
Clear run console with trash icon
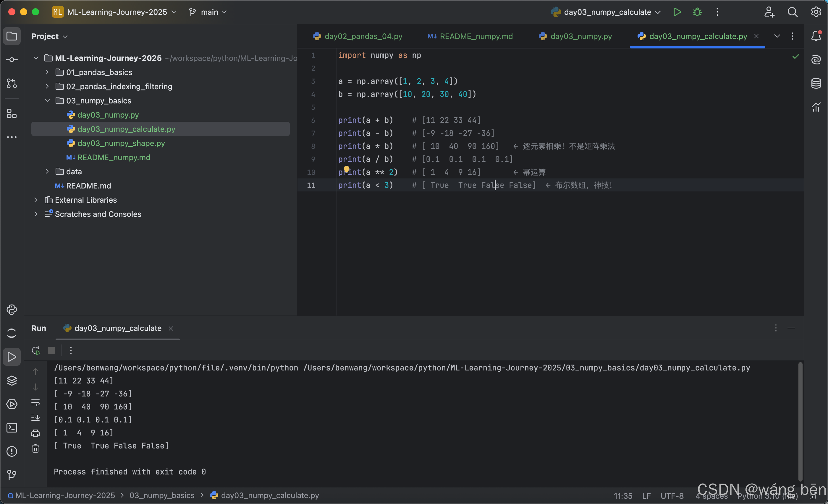click(35, 448)
